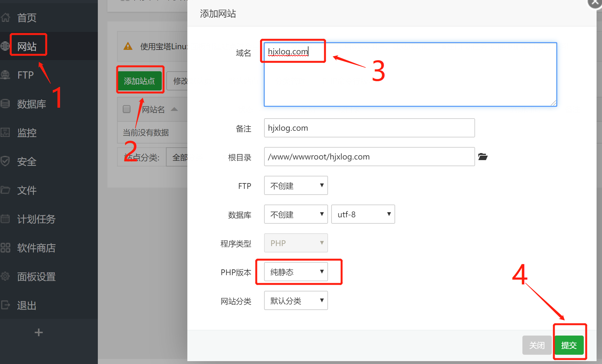
Task: Open the PHP版本 dropdown showing 纯静态
Action: [x=296, y=272]
